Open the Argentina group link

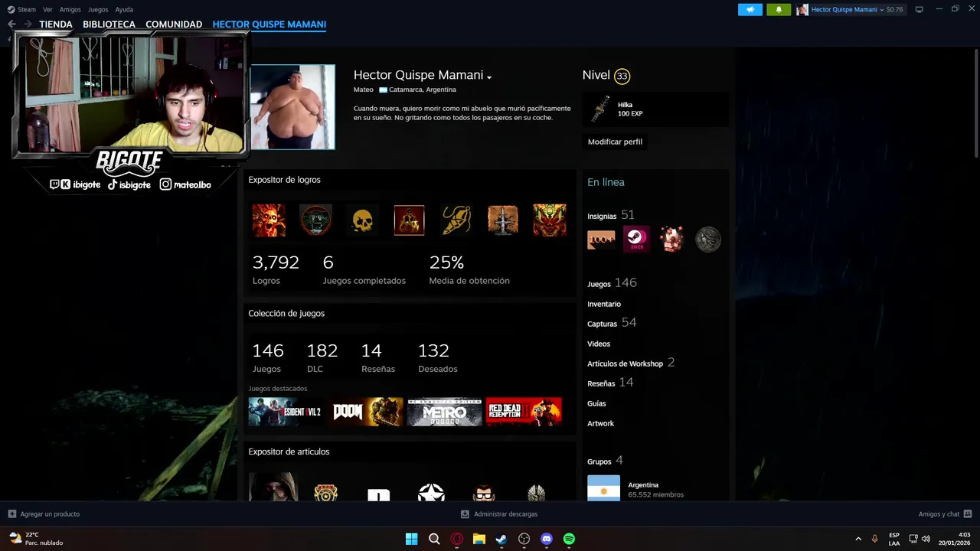tap(643, 485)
